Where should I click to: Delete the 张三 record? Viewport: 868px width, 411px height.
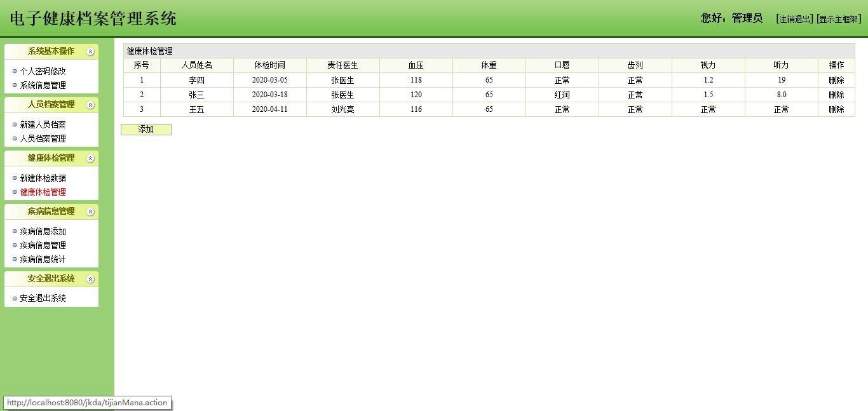click(836, 95)
